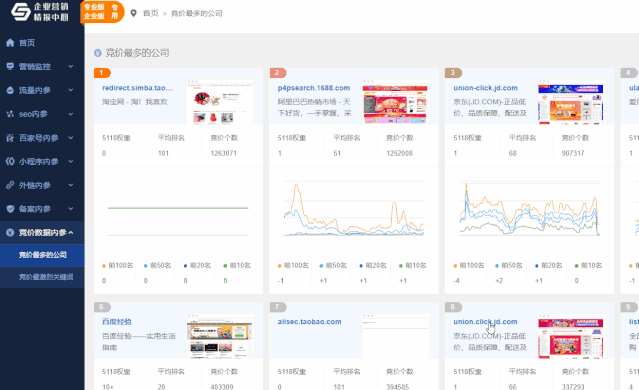Click the p4psearch.1688.com trend chart

click(x=354, y=208)
